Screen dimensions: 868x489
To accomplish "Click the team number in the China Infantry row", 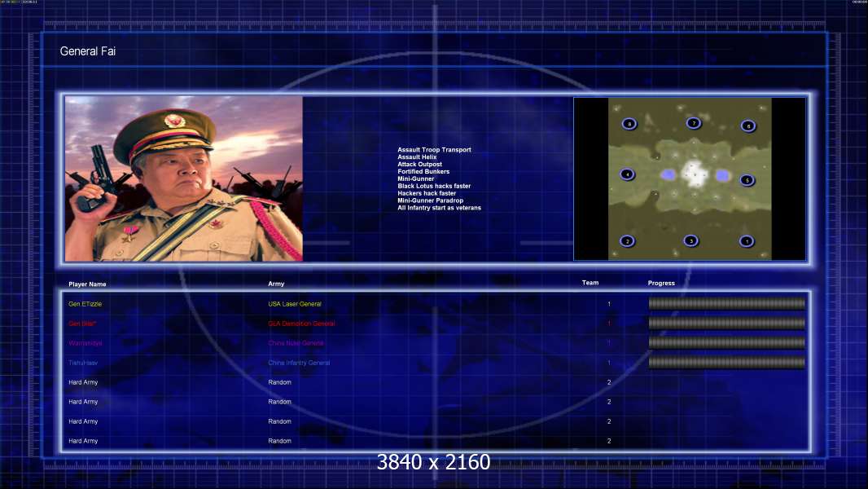I will coord(609,363).
